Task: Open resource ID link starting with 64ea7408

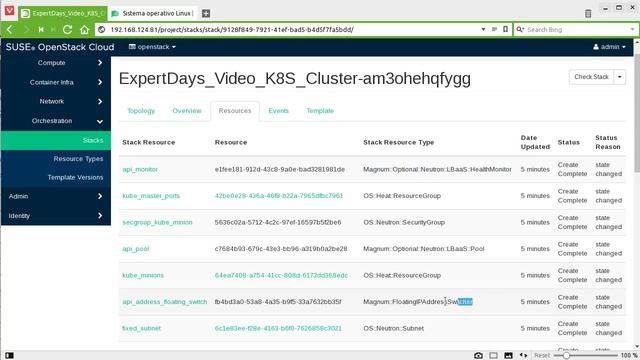Action: click(x=281, y=276)
